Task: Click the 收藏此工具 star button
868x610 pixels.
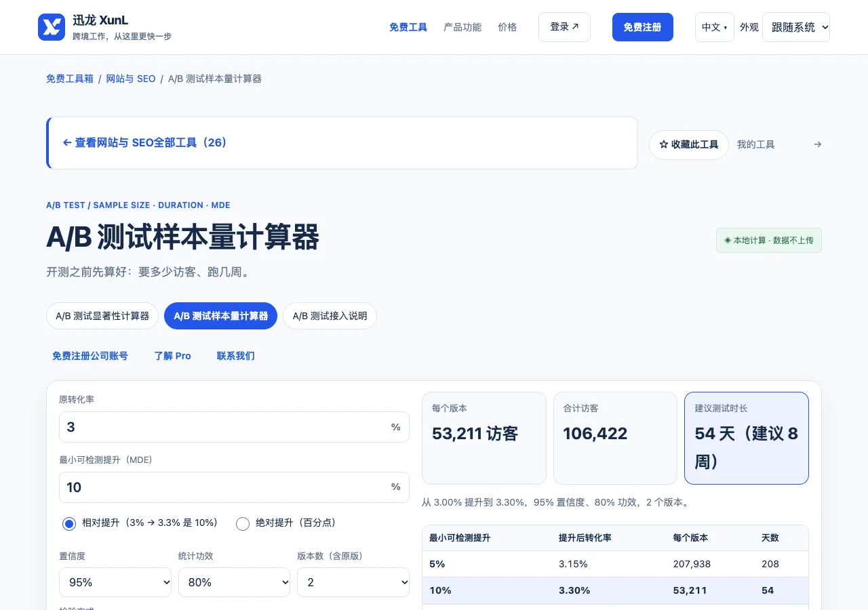Action: (x=688, y=144)
